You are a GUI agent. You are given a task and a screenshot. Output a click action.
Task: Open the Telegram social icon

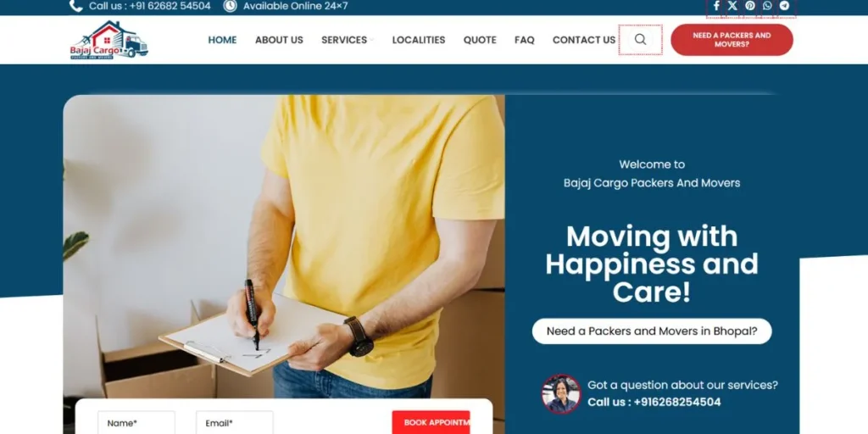[784, 6]
